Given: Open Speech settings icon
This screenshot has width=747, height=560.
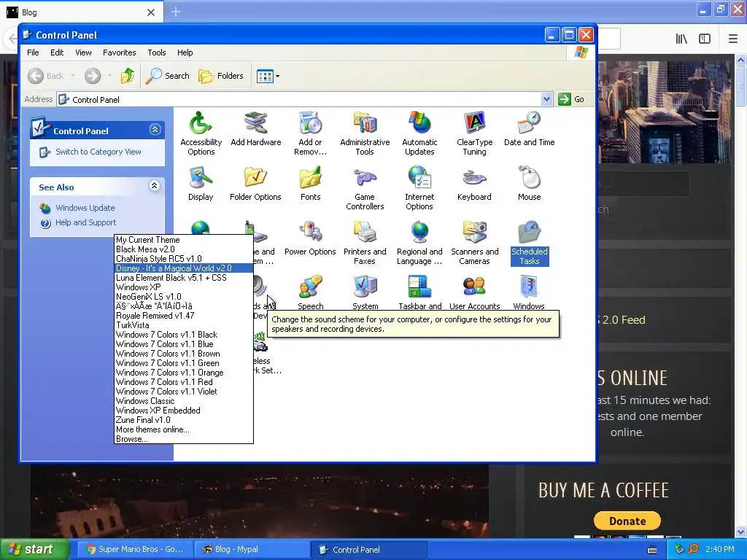Looking at the screenshot, I should coord(310,292).
